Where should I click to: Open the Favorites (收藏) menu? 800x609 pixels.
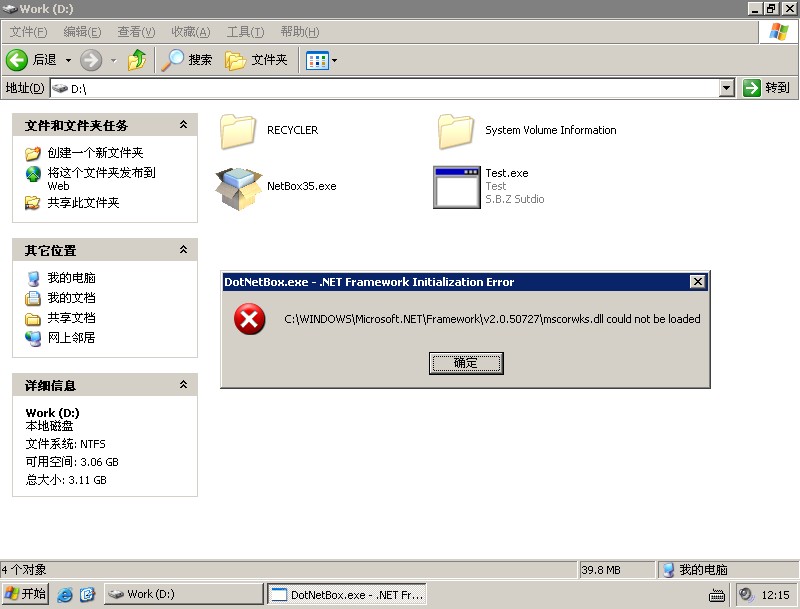point(191,32)
